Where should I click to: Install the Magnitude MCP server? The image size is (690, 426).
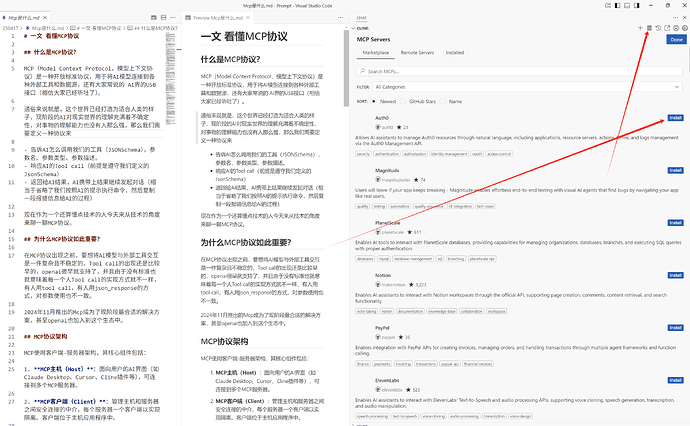pyautogui.click(x=675, y=170)
